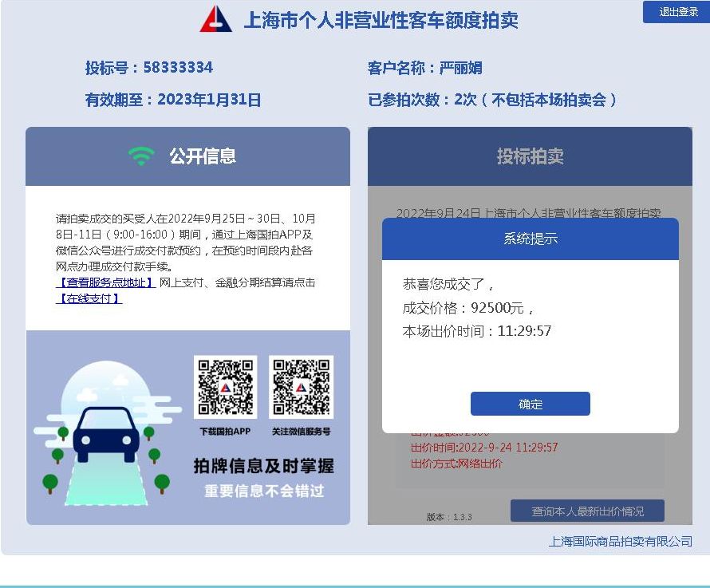Click the 系统提示 dialog title bar
Image resolution: width=710 pixels, height=588 pixels.
pos(531,239)
